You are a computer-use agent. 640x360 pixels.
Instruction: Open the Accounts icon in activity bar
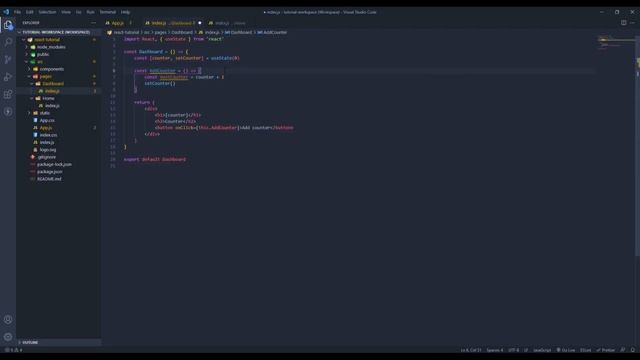coord(8,320)
